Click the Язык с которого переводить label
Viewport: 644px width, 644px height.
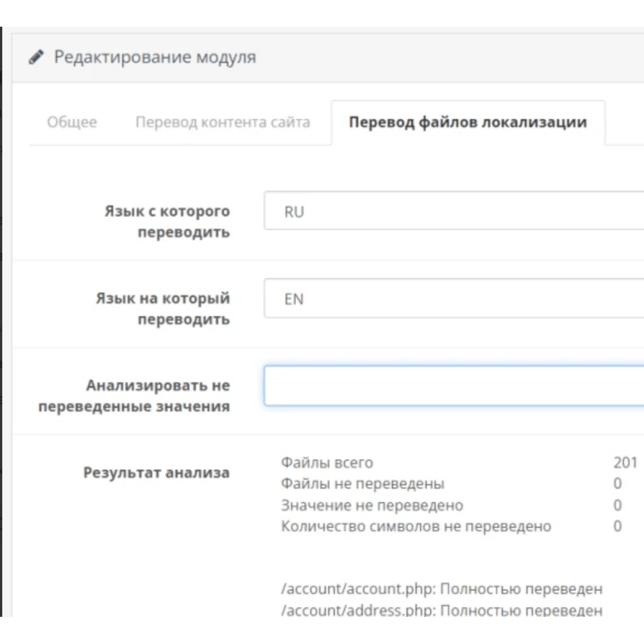(x=167, y=221)
